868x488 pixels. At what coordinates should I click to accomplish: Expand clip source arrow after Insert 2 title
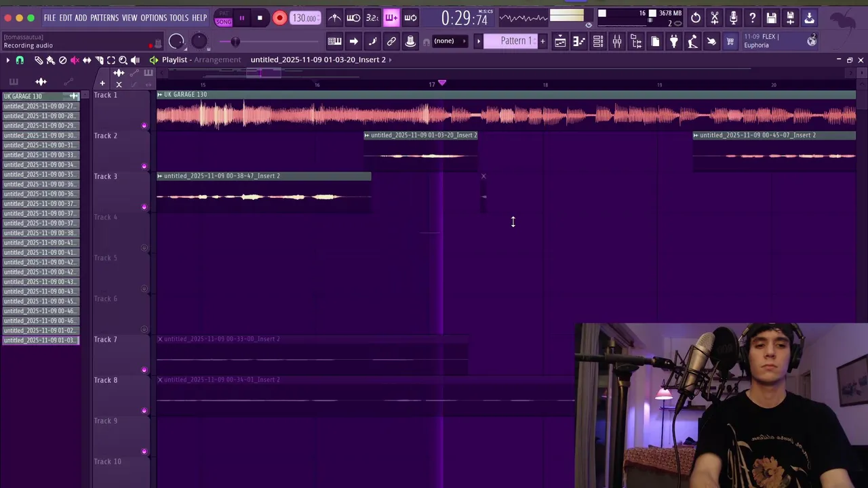390,60
